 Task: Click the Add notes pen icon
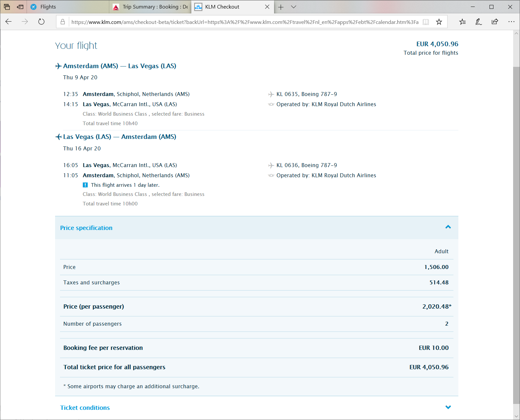tap(478, 22)
